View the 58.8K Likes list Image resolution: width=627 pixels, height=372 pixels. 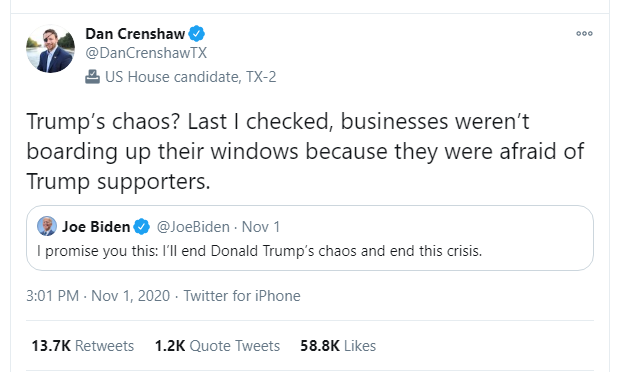pyautogui.click(x=338, y=346)
